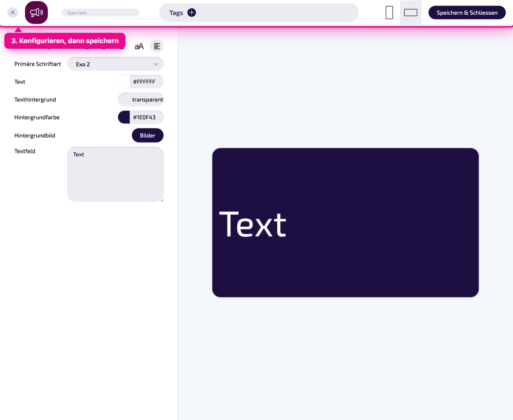
Task: Click the text alignment icon
Action: (157, 46)
